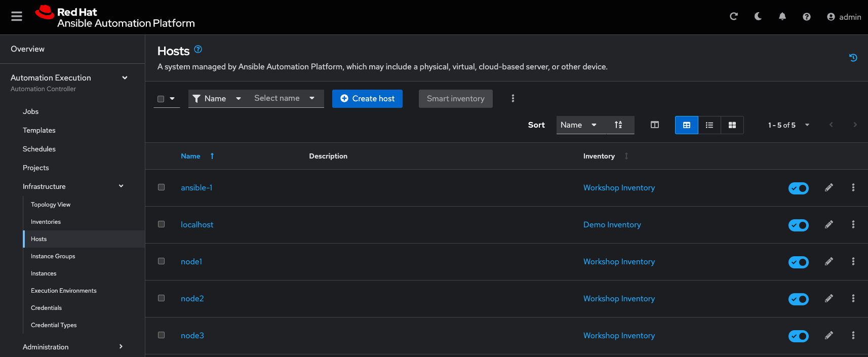This screenshot has height=357, width=868.
Task: Go to Templates in the sidebar
Action: 39,130
